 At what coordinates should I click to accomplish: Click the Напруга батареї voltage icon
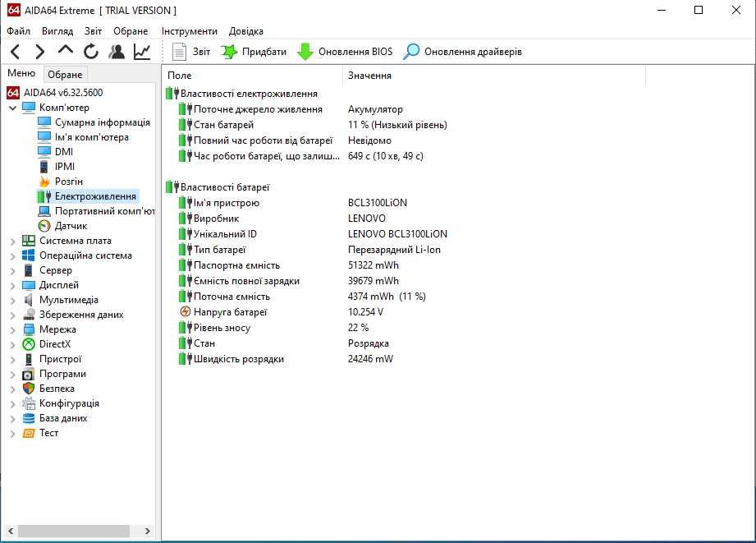point(186,312)
